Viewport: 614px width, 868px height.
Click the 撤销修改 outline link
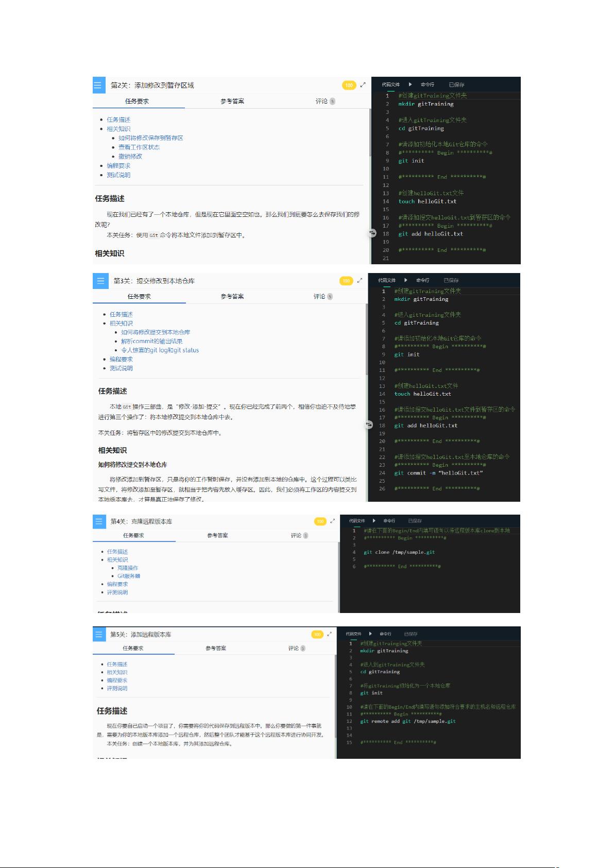(x=130, y=156)
